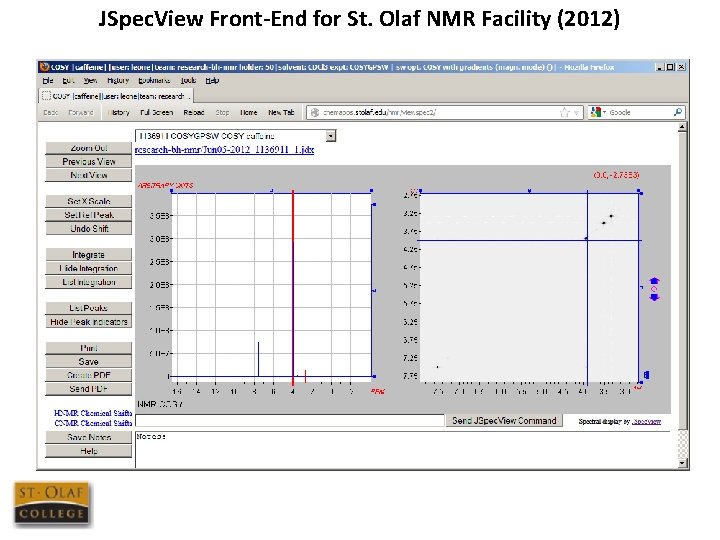Click Undo Shift button
720x540 pixels.
pyautogui.click(x=89, y=229)
